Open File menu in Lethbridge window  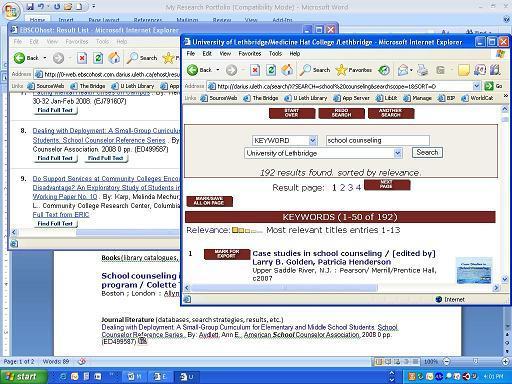pyautogui.click(x=191, y=53)
